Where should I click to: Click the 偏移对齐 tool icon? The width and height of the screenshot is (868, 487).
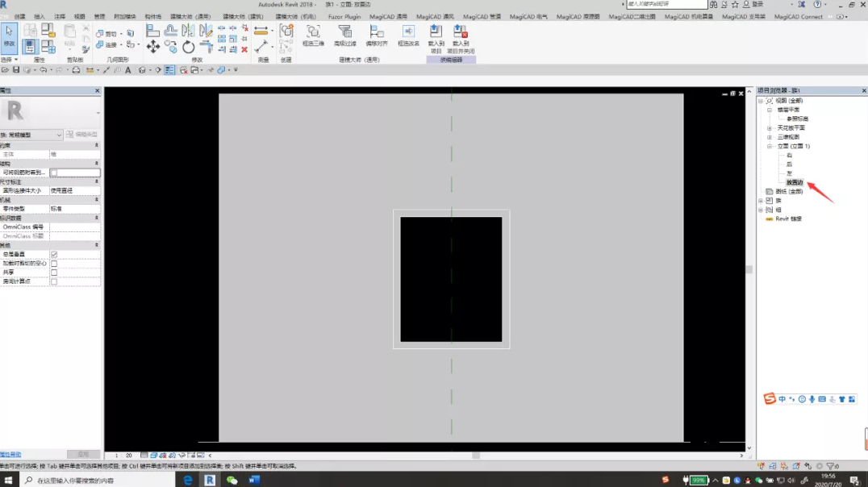pos(377,35)
